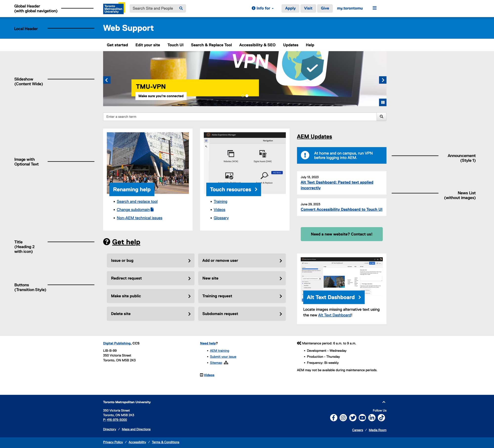Screen dimensions: 494x448
Task: Open the Search and replace tool link
Action: click(137, 201)
